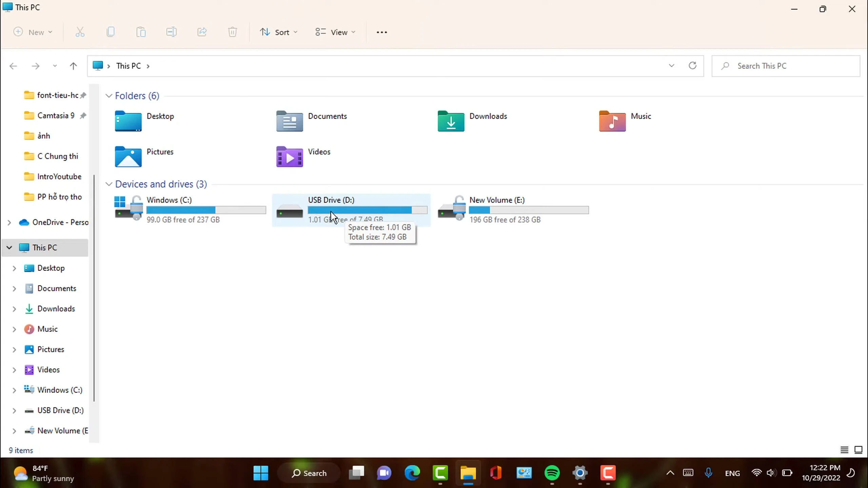The height and width of the screenshot is (488, 868).
Task: Collapse the Folders group
Action: point(109,96)
